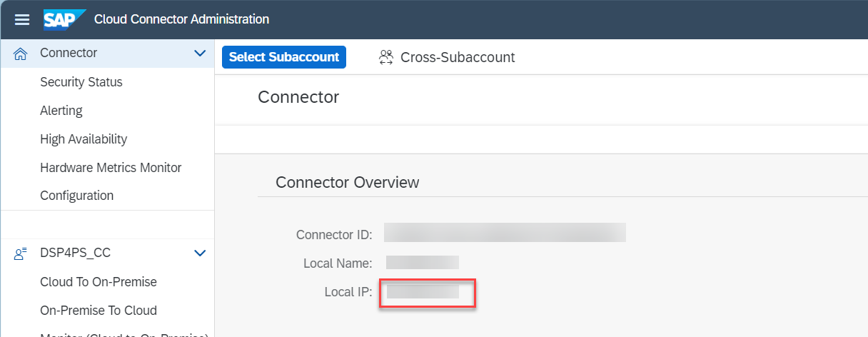This screenshot has height=337, width=868.
Task: Click the Cross-Subaccount label
Action: [x=458, y=57]
